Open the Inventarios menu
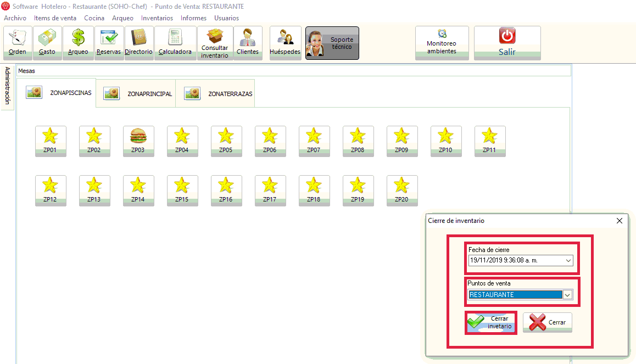Image resolution: width=636 pixels, height=364 pixels. click(x=157, y=18)
